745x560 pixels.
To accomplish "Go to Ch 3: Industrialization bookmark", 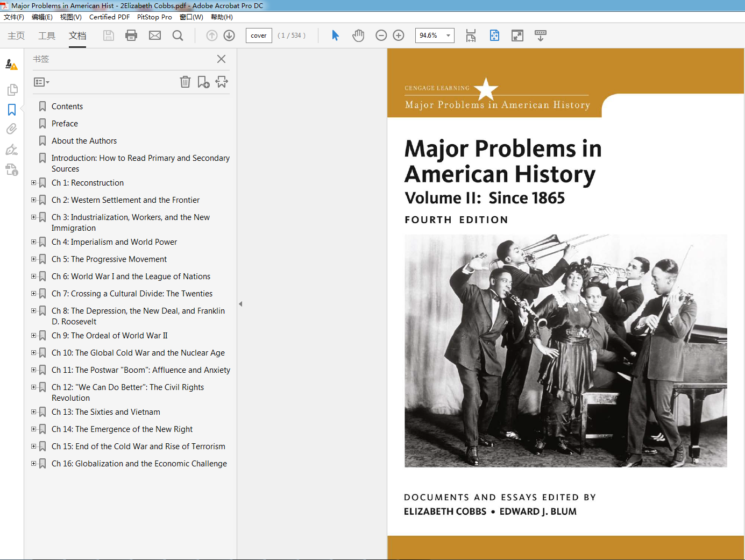I will point(131,223).
